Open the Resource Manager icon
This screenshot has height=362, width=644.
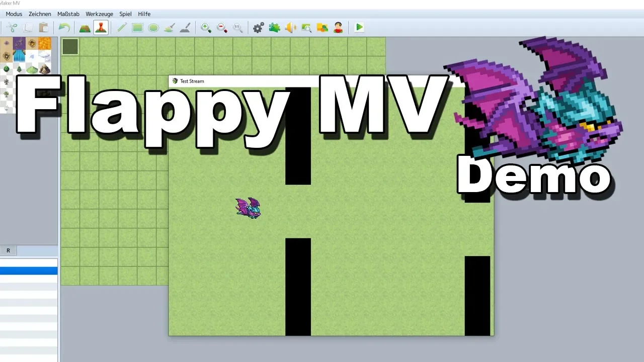pyautogui.click(x=323, y=28)
